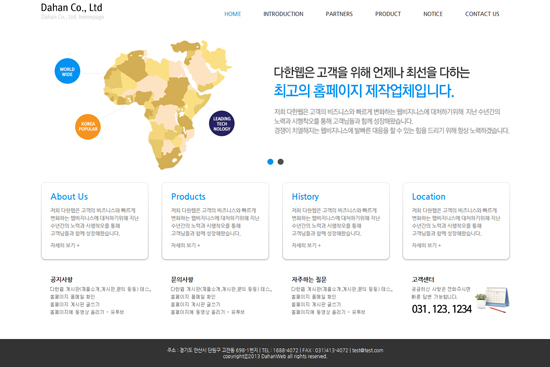Click the calendar image beside phone number
Image resolution: width=550 pixels, height=367 pixels.
click(492, 300)
